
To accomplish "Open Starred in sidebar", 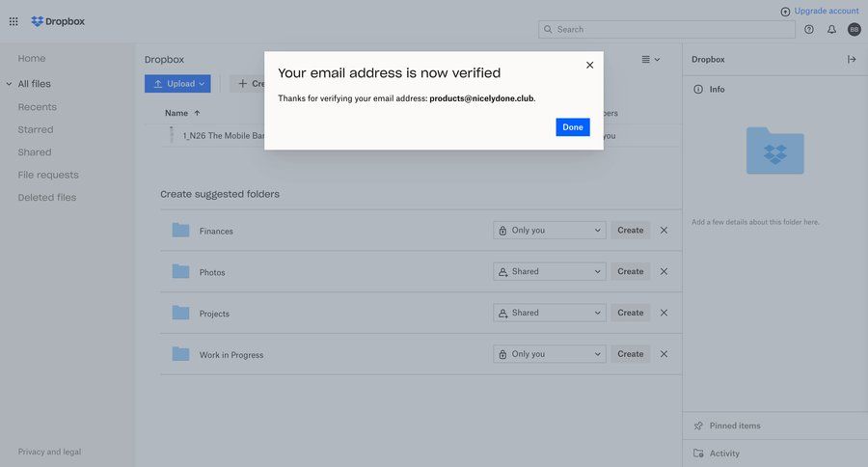I will [36, 129].
